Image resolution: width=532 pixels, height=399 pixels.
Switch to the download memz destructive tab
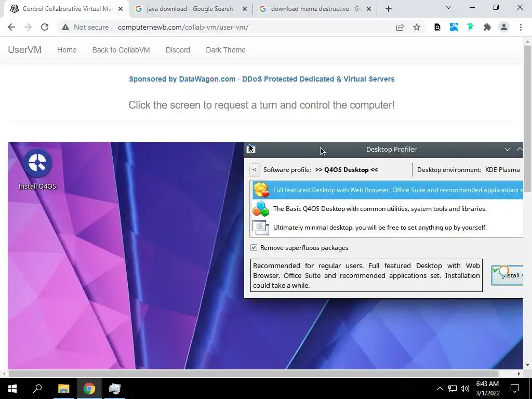315,9
